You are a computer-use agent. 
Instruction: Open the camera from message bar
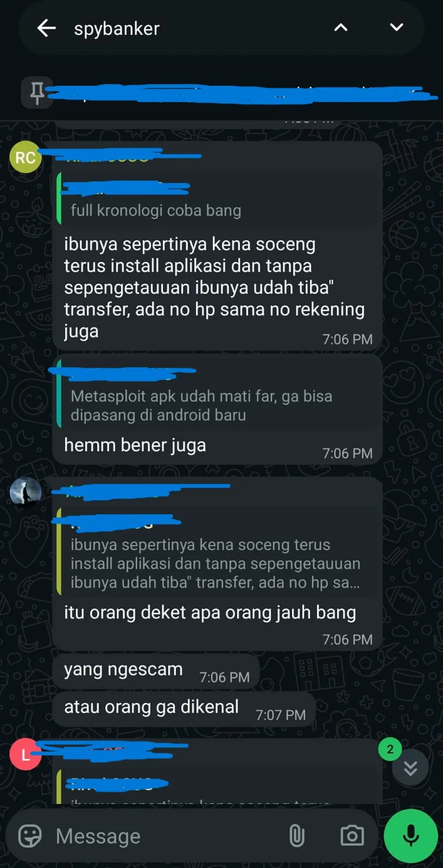(352, 836)
